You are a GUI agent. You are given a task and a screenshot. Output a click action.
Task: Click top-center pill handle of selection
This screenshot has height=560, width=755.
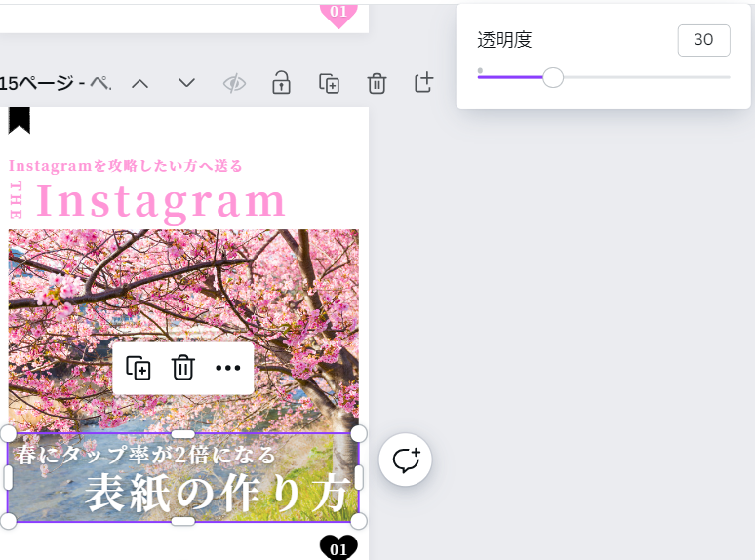183,434
